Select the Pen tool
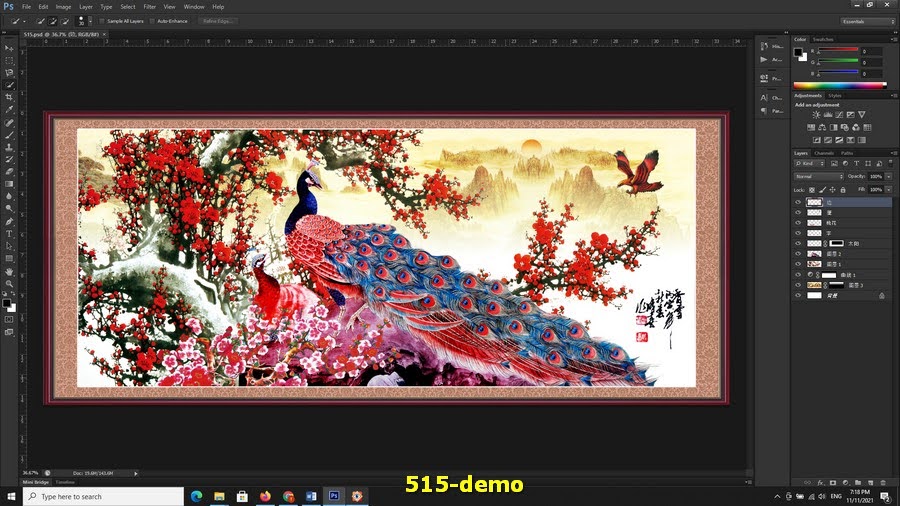This screenshot has height=506, width=900. pos(9,221)
